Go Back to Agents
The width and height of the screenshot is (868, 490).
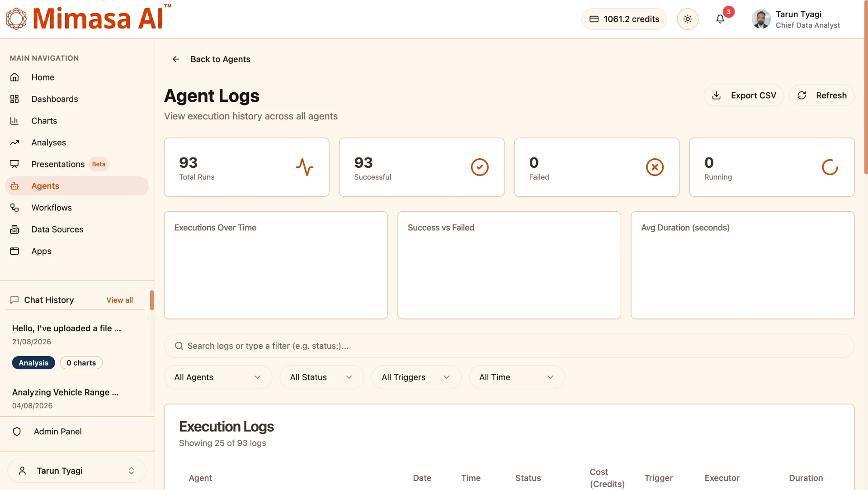tap(220, 59)
